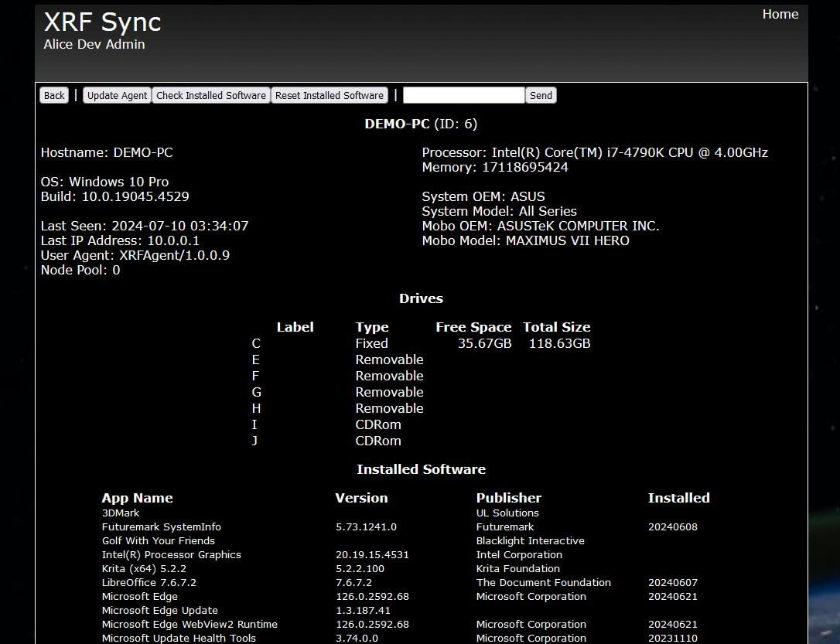Click the Microsoft Edge Update app name

(x=159, y=610)
